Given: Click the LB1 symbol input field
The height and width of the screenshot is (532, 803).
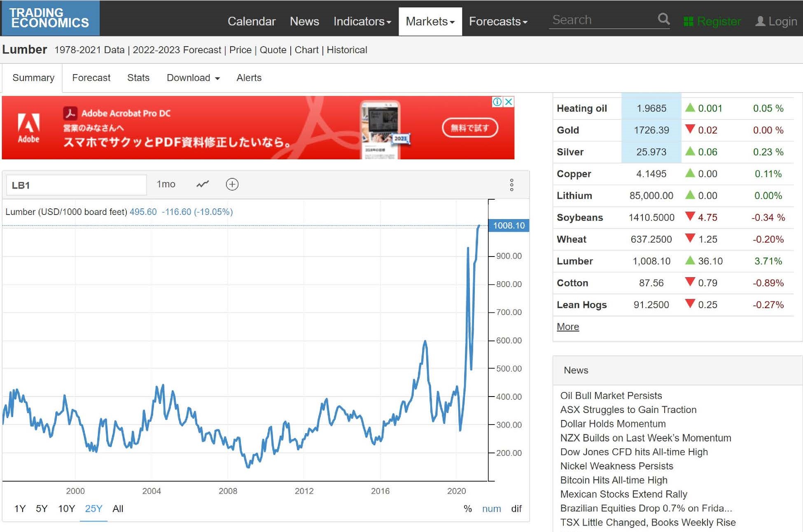Looking at the screenshot, I should (x=76, y=185).
